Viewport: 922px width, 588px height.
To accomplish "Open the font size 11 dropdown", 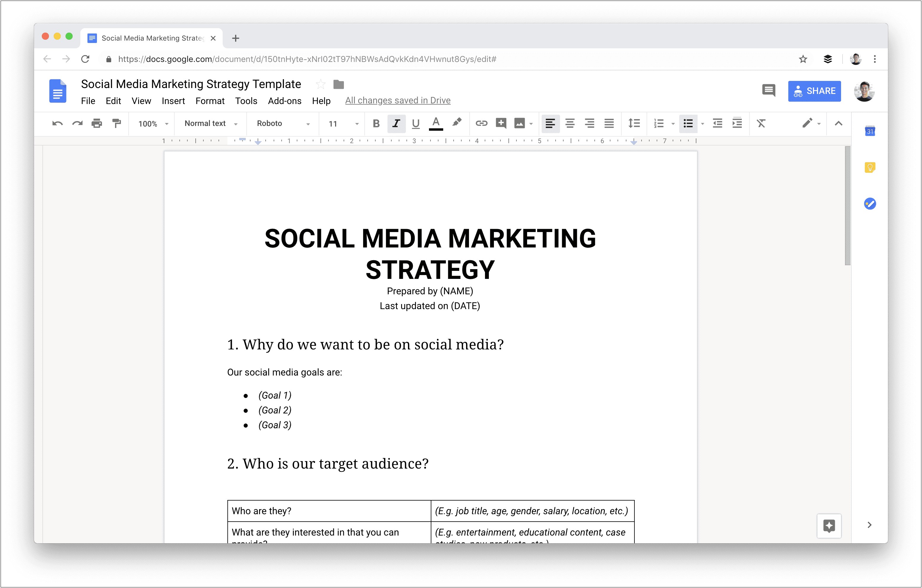I will (344, 124).
